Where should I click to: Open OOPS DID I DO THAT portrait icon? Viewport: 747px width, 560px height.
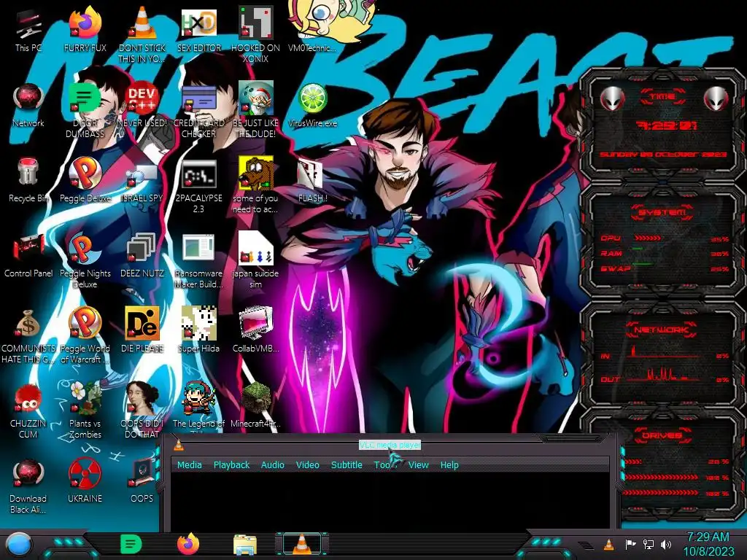coord(142,411)
